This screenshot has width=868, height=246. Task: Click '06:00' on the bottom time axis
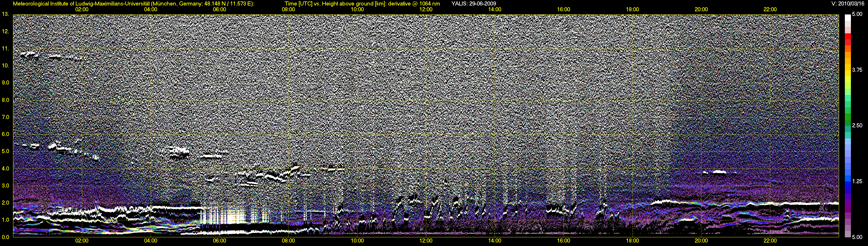[x=219, y=241]
